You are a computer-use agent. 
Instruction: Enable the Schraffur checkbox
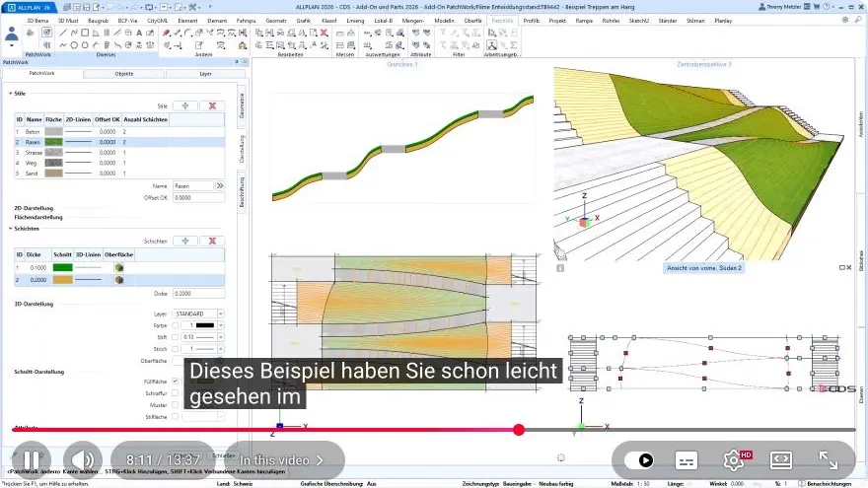coord(176,393)
